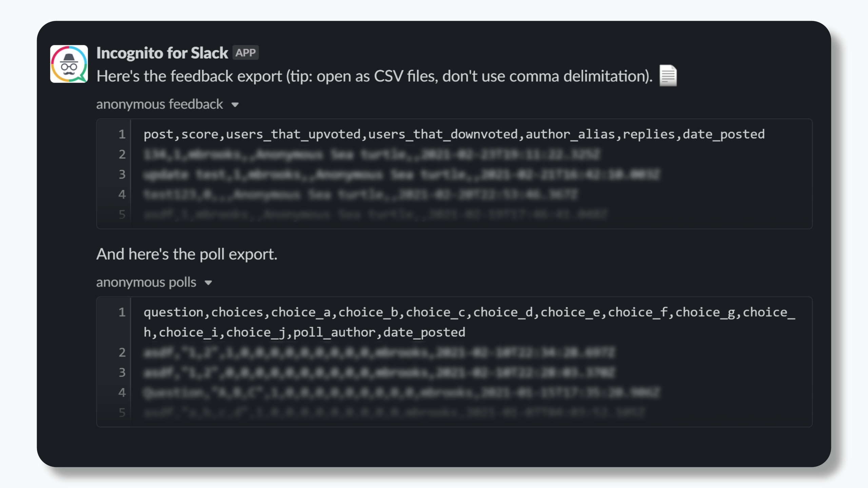
Task: Click the faded line 5 of polls snippet
Action: coord(393,412)
